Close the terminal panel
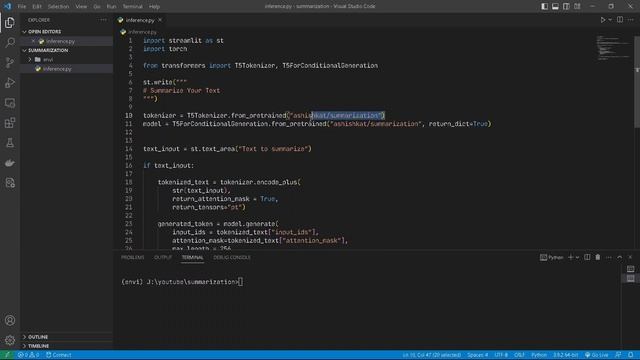 click(630, 257)
